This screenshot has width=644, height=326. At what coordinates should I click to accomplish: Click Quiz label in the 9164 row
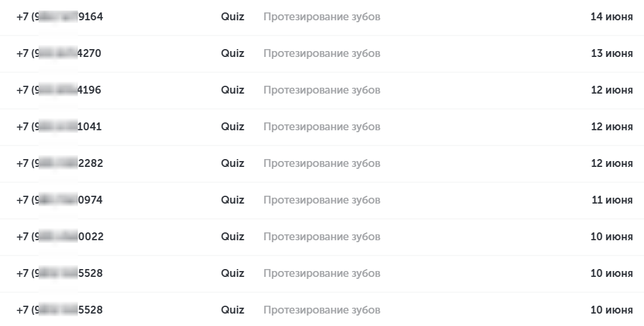point(232,17)
